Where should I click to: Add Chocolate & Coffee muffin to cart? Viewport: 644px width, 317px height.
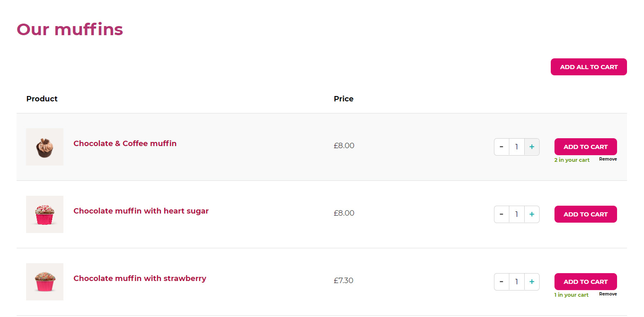(x=586, y=147)
